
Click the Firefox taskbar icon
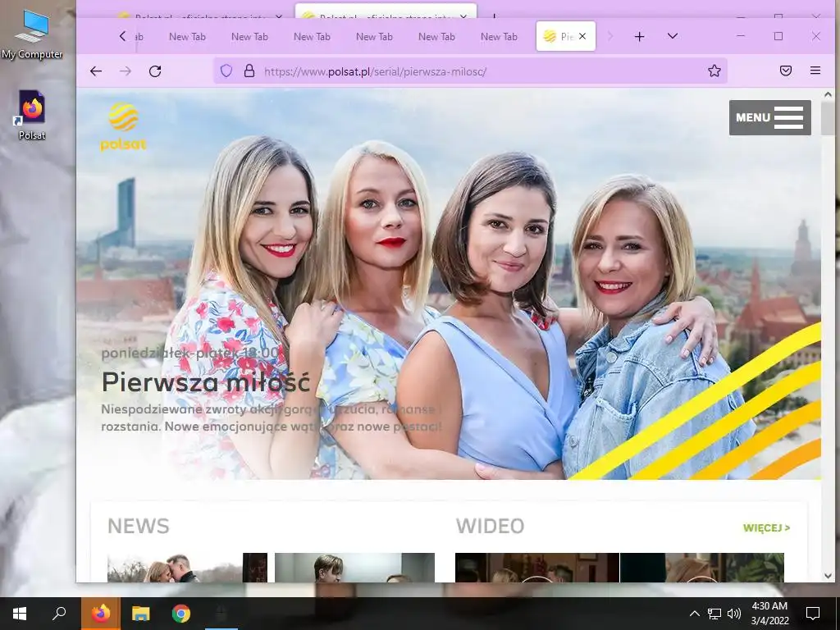pos(100,614)
